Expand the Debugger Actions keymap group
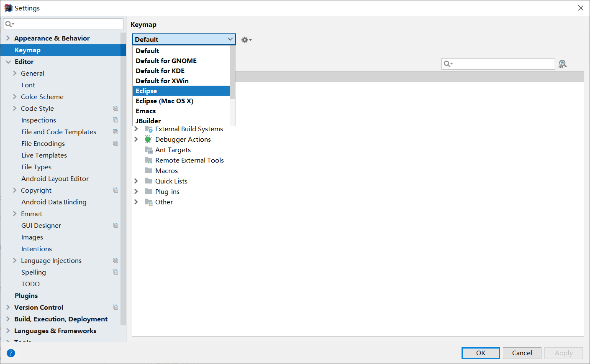 point(136,139)
